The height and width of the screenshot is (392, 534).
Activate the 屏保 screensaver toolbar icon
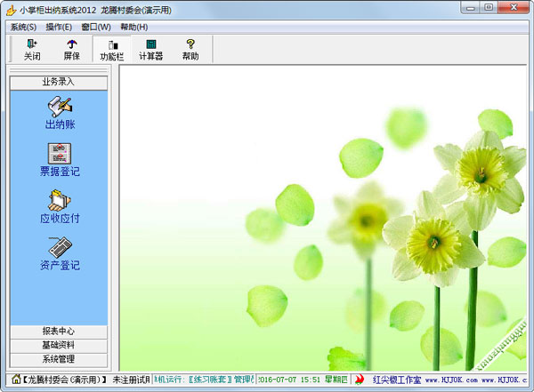click(x=71, y=49)
